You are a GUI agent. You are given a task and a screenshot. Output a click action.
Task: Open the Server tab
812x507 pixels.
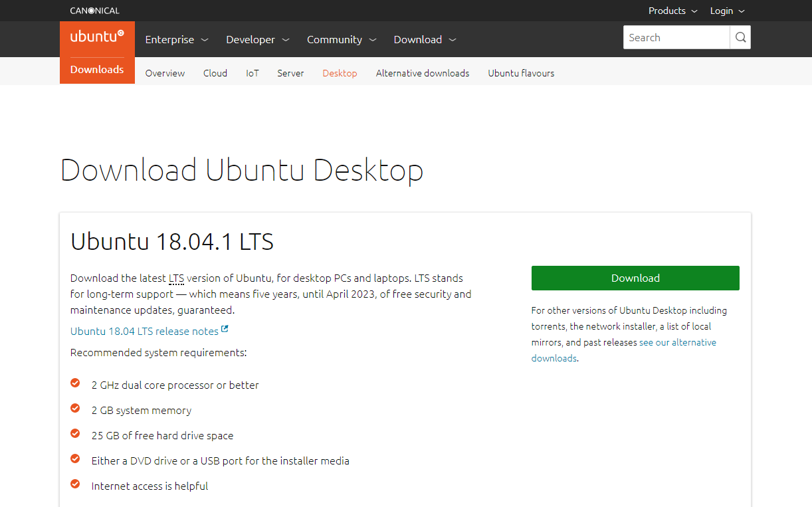point(290,73)
